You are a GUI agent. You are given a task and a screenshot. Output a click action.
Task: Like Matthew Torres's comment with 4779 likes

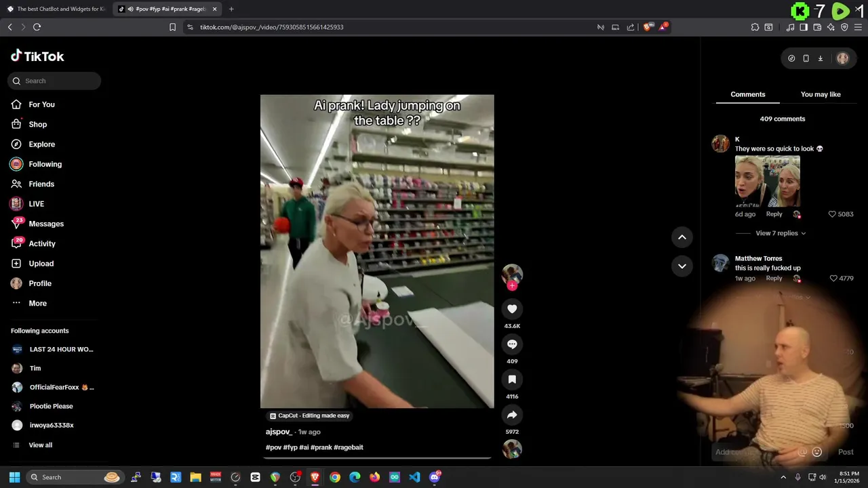click(833, 279)
